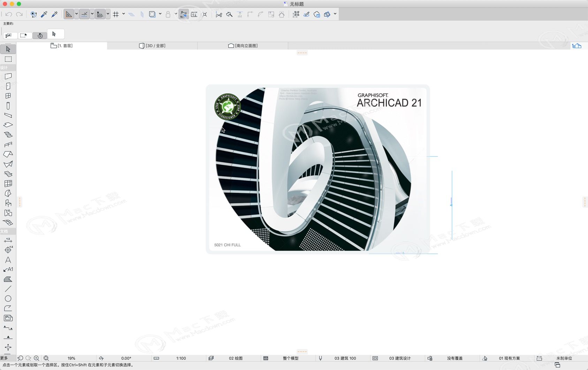Select the Beam tool
The image size is (588, 370).
click(8, 115)
